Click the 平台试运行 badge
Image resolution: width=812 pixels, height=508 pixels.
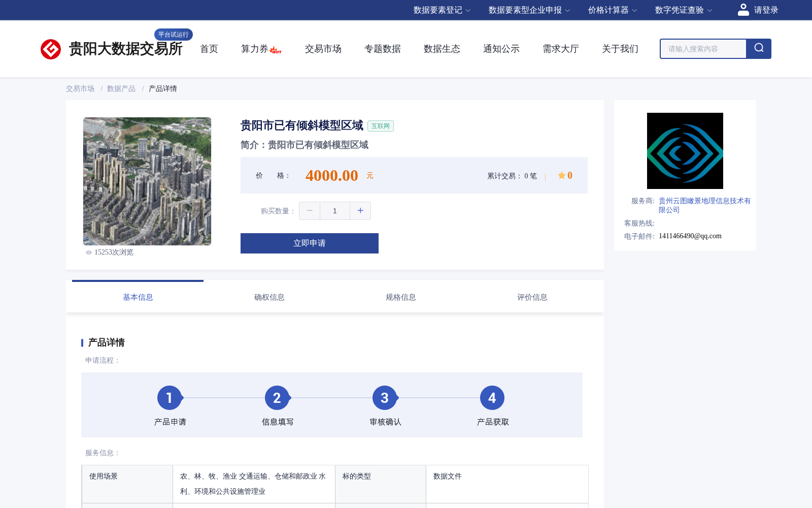click(x=174, y=35)
